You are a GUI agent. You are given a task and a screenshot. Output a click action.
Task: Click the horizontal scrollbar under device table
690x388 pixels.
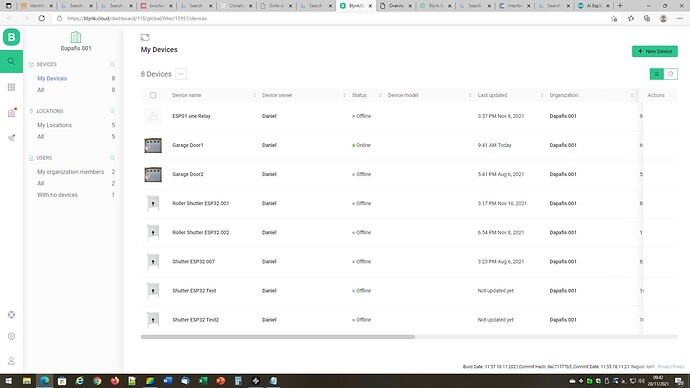coord(278,337)
